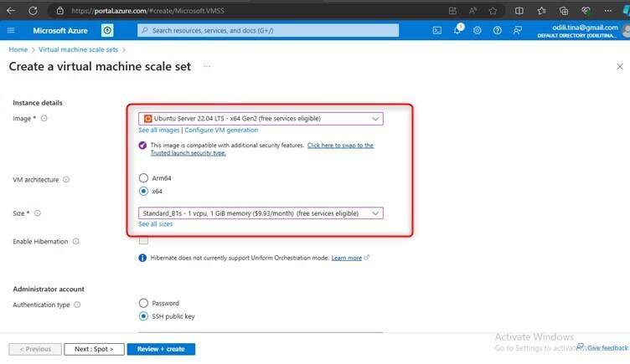Image resolution: width=630 pixels, height=364 pixels.
Task: View site info lock icon in address bar
Action: coord(59,11)
